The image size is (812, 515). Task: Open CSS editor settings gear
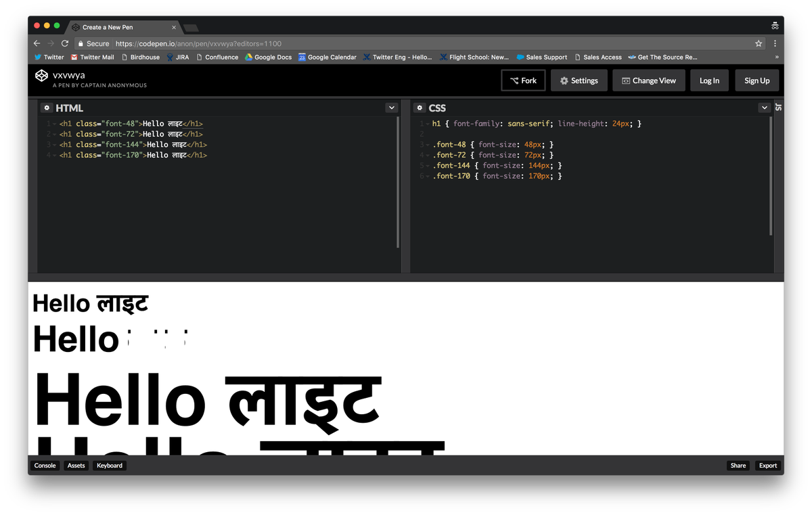(x=420, y=108)
